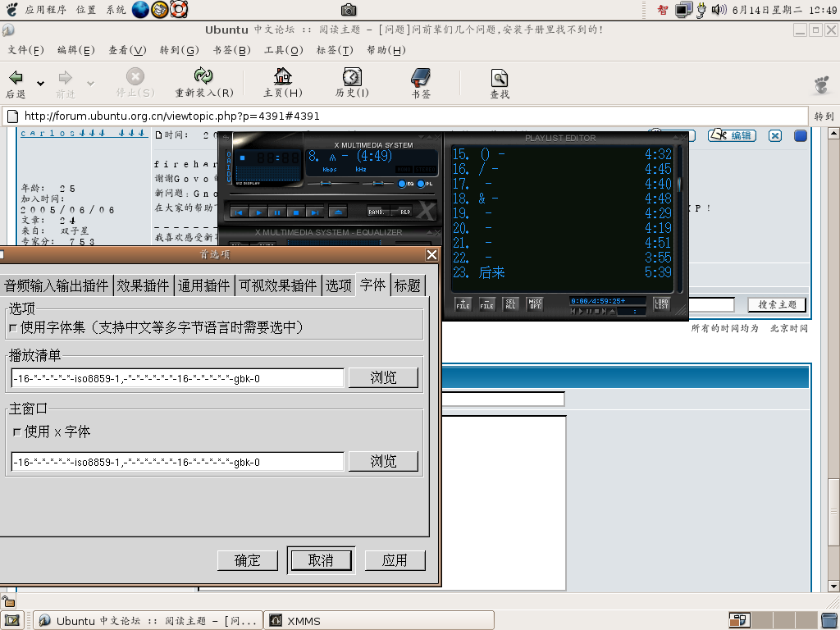840x630 pixels.
Task: Open the help lifebuoy icon in top panel
Action: (179, 9)
